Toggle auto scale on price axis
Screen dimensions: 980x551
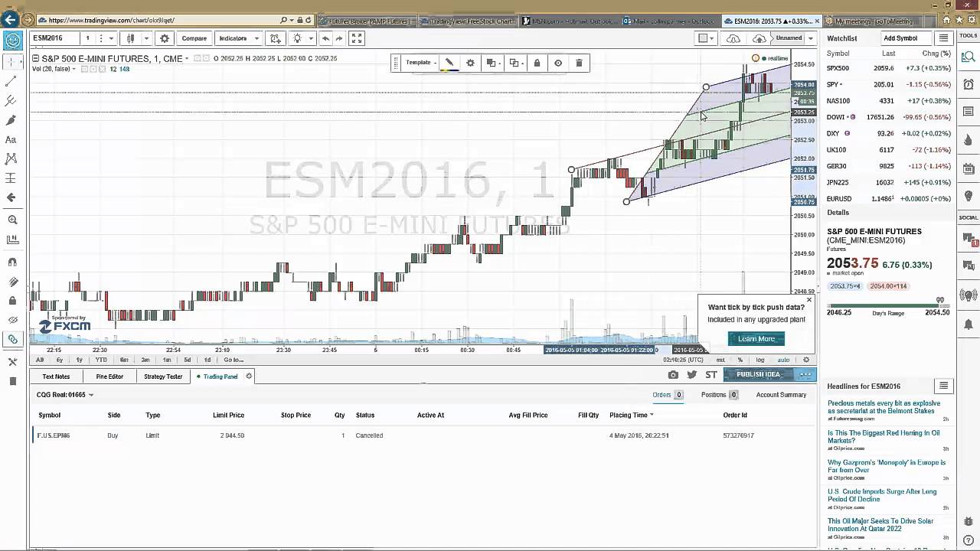(783, 360)
